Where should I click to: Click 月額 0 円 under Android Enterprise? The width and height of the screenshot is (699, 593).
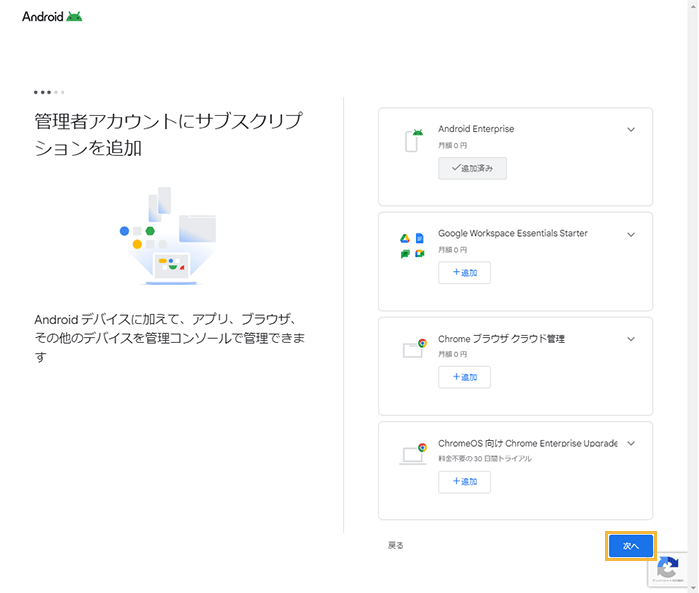[x=452, y=145]
